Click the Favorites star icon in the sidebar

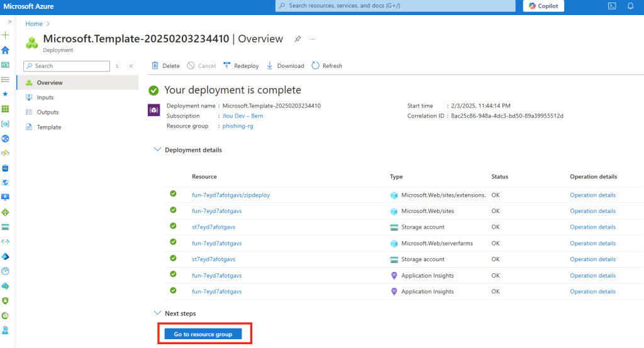5,94
